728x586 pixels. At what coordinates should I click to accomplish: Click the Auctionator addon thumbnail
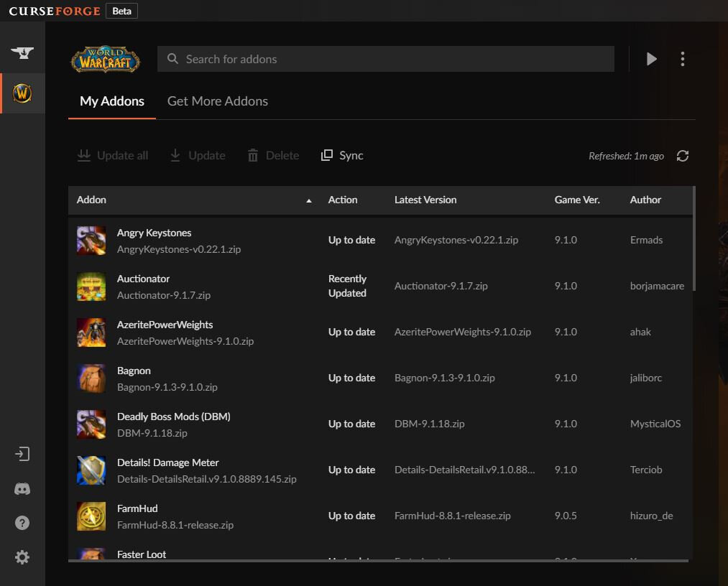[x=91, y=287]
